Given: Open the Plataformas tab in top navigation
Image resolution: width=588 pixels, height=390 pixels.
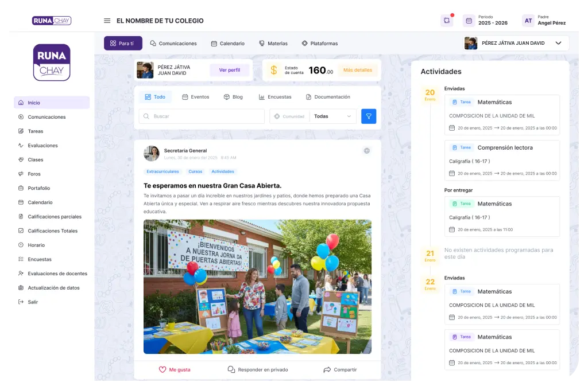Looking at the screenshot, I should pyautogui.click(x=319, y=43).
